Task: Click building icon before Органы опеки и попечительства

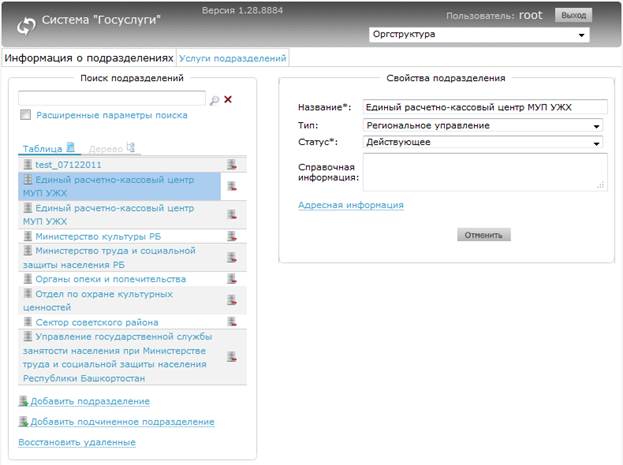Action: click(28, 279)
